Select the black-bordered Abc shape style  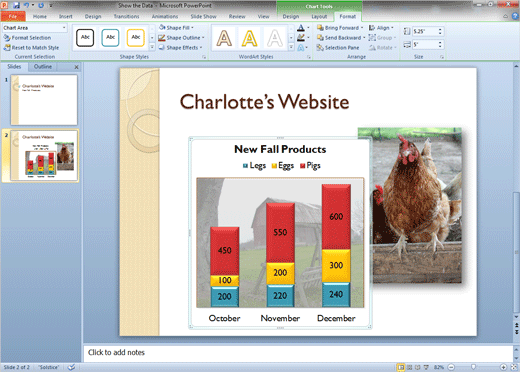[85, 37]
